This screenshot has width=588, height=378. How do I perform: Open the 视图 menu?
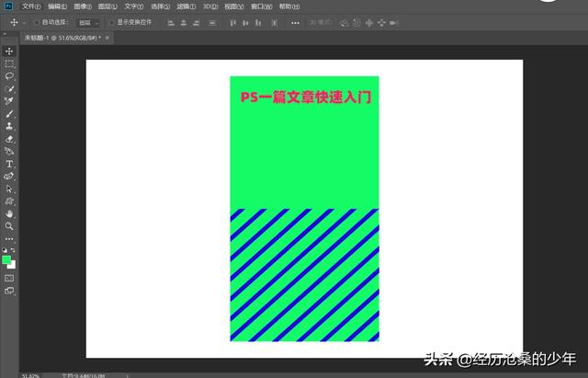pos(234,6)
